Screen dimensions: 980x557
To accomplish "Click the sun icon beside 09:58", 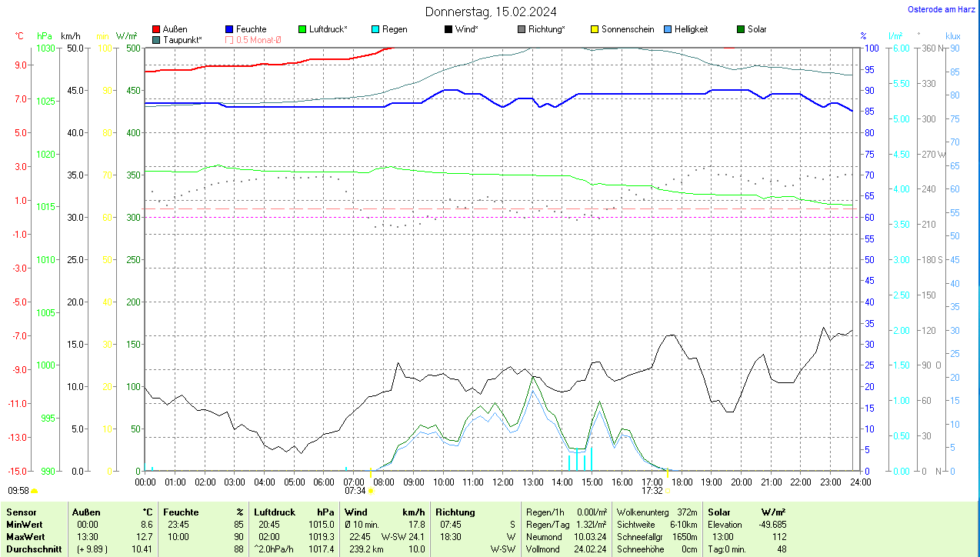I will tap(34, 490).
